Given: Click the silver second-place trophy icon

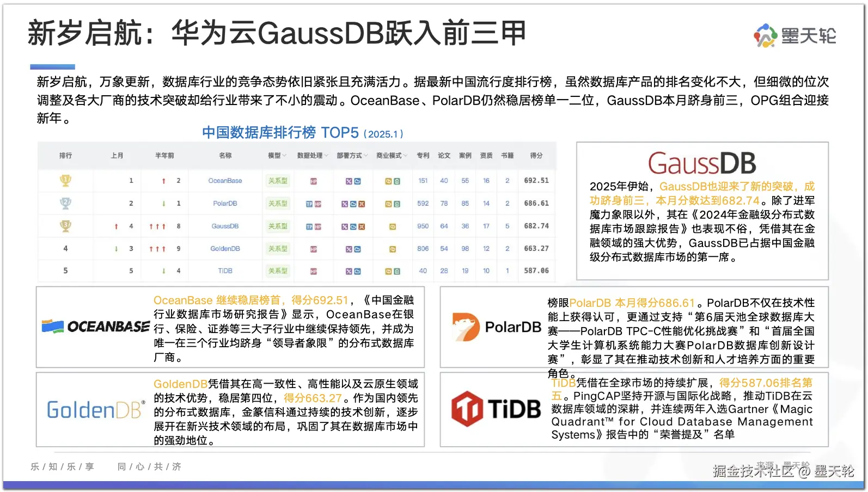Looking at the screenshot, I should pyautogui.click(x=65, y=203).
